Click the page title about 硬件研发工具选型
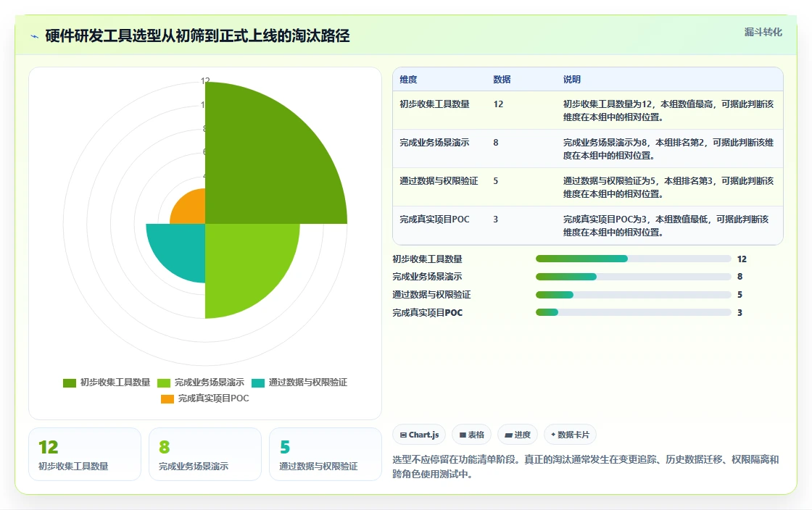The height and width of the screenshot is (510, 812). point(197,36)
